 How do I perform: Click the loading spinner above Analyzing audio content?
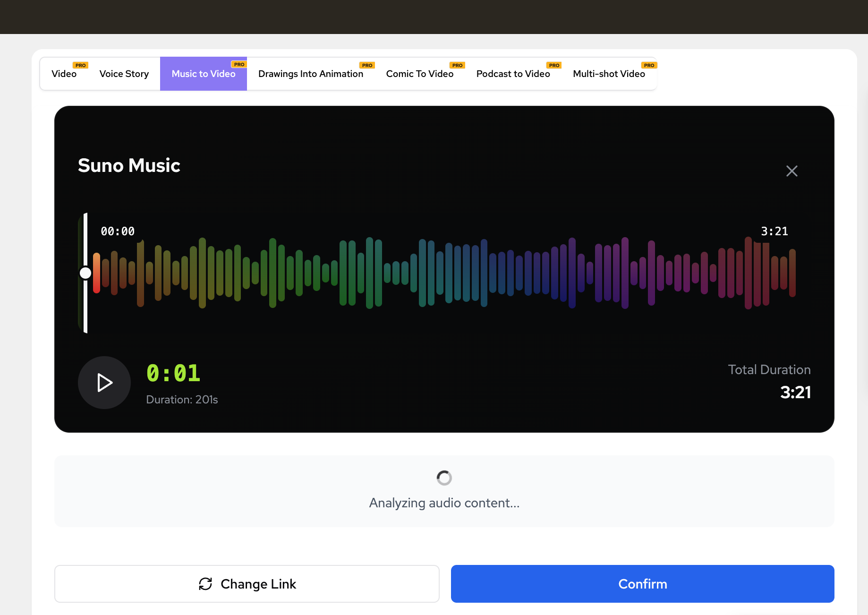tap(444, 478)
